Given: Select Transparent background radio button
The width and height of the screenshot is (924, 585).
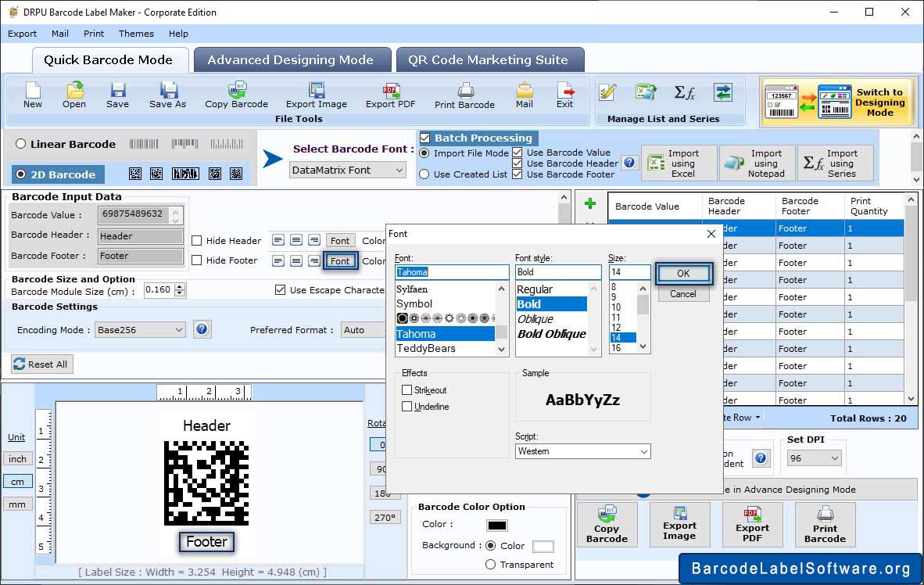Looking at the screenshot, I should click(490, 565).
